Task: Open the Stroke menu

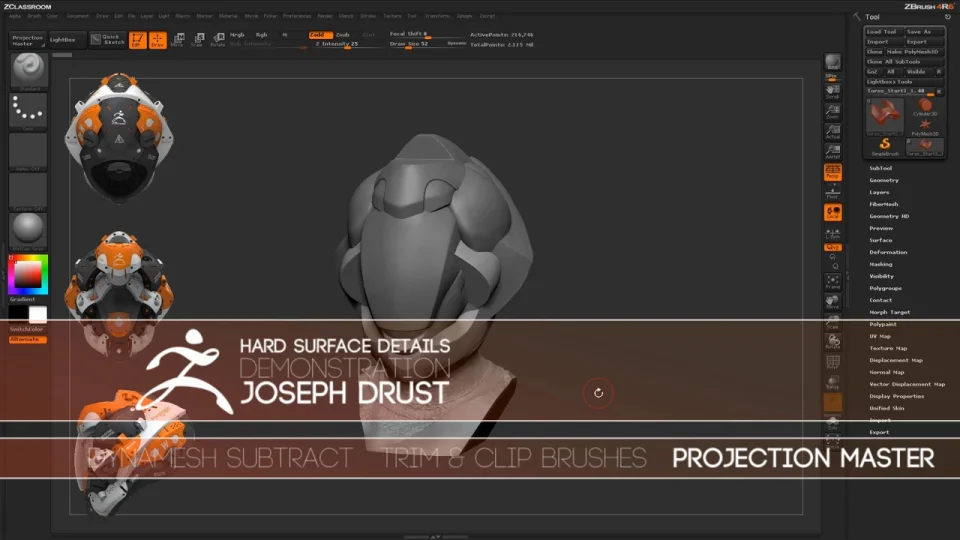Action: (368, 16)
